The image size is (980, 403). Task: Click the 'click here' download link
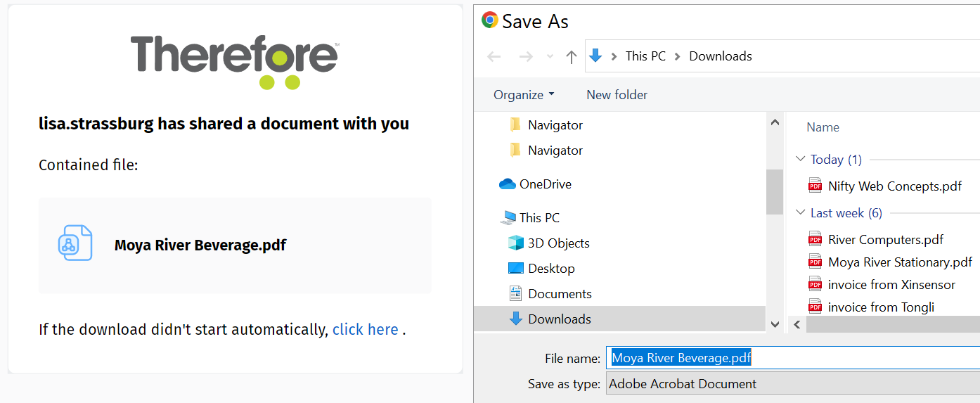(x=365, y=330)
